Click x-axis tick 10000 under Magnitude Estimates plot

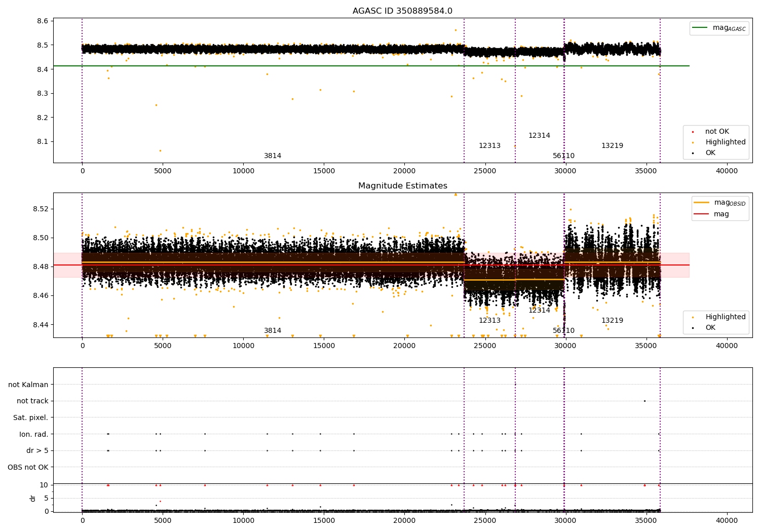[x=243, y=346]
